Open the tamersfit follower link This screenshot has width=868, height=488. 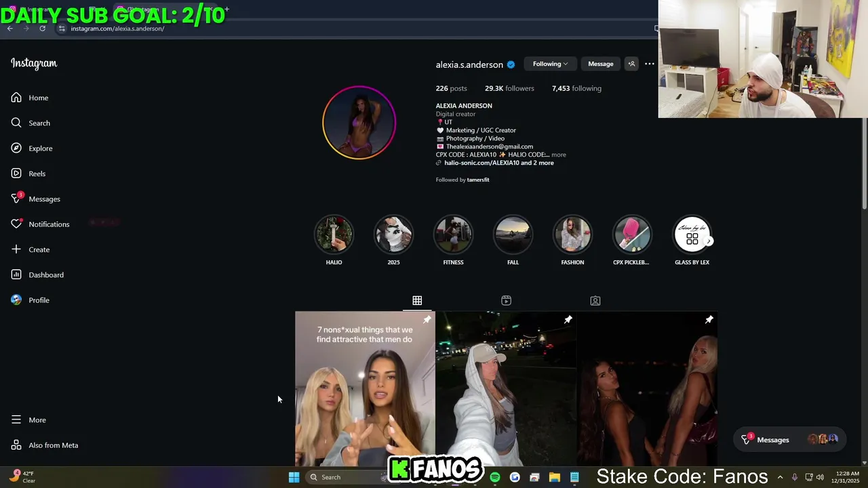point(478,180)
